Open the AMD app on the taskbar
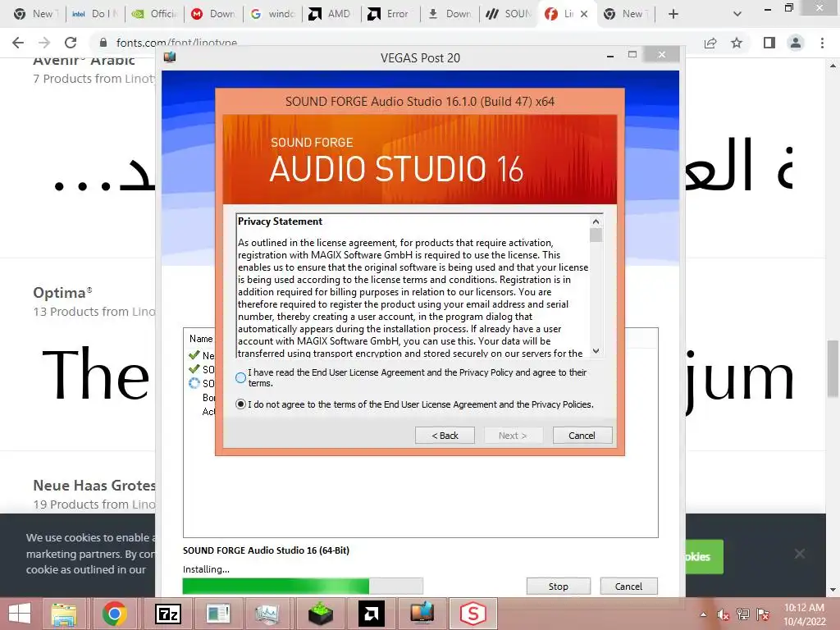 click(372, 614)
